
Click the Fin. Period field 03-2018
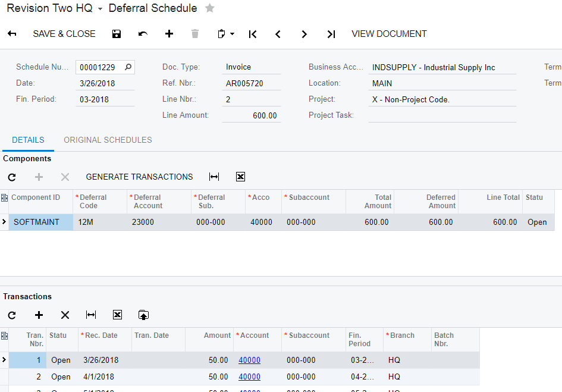click(105, 99)
